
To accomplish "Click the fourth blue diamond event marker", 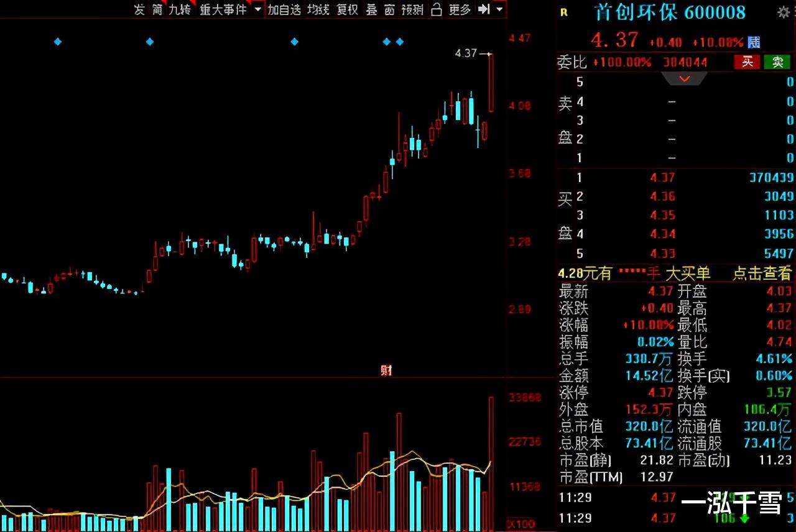I will tap(387, 42).
